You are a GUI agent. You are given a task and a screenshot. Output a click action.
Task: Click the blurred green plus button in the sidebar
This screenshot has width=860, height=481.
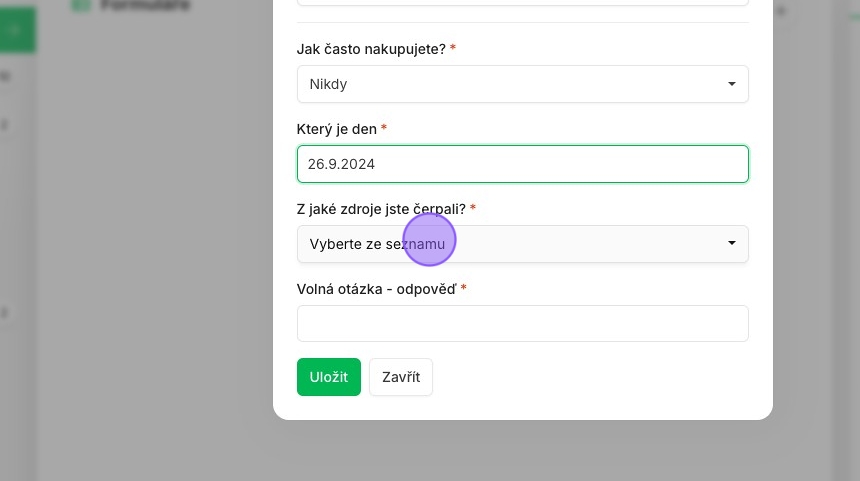(x=15, y=30)
